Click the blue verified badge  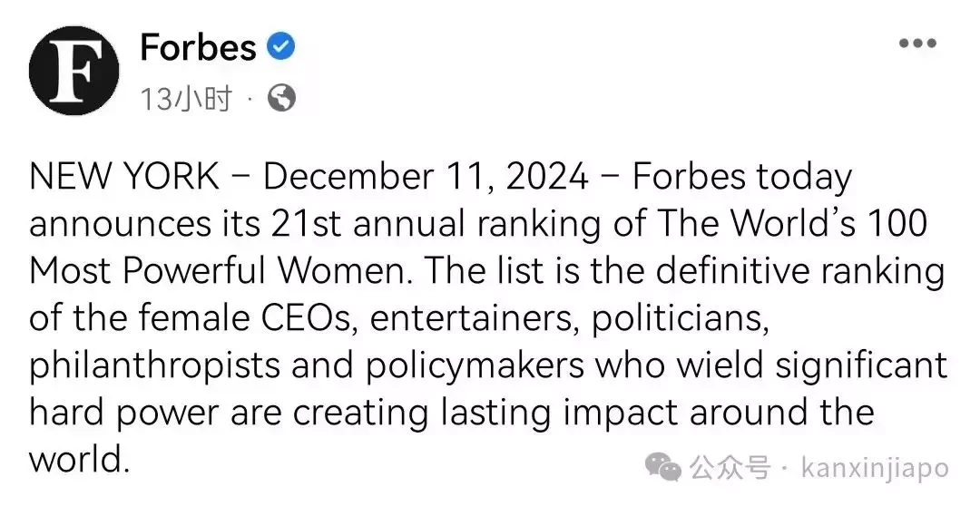[x=281, y=47]
